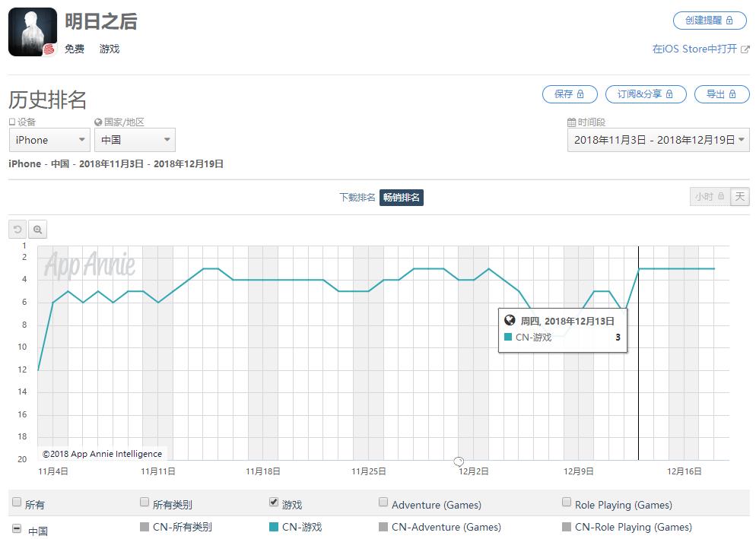Click the device icon by 设备
Screen dimensions: 756x539
(x=12, y=122)
